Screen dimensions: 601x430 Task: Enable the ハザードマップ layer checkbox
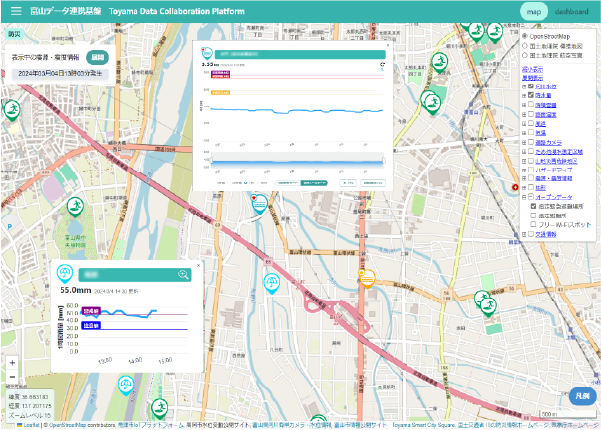(530, 169)
